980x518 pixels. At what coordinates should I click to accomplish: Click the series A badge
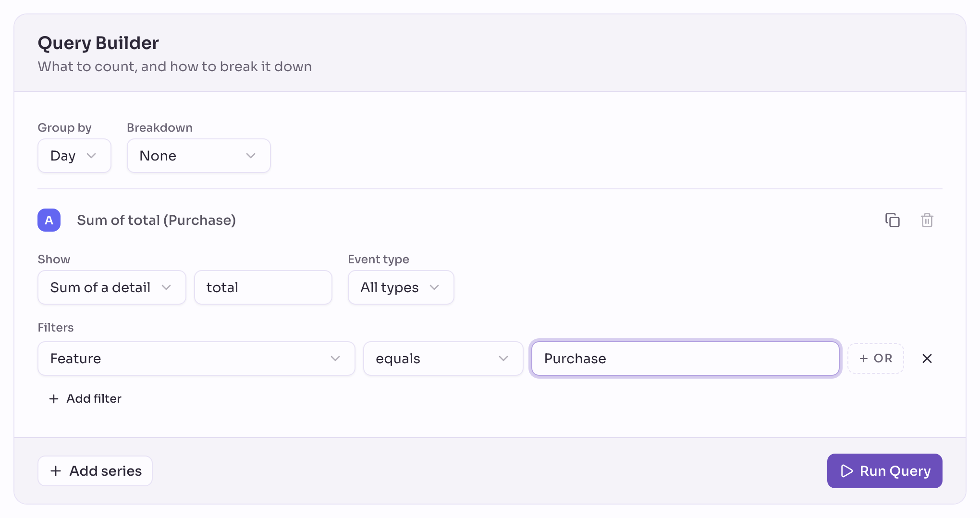[49, 220]
